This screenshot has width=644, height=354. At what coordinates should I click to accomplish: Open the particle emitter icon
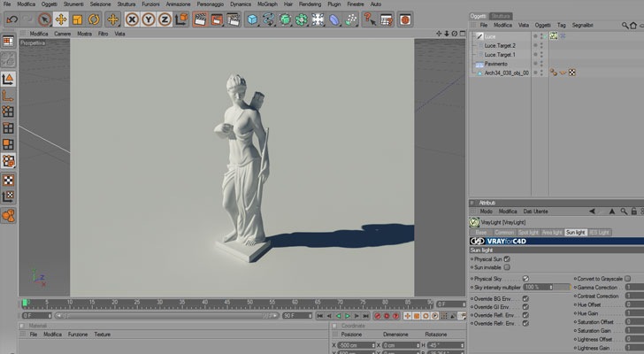pos(350,19)
